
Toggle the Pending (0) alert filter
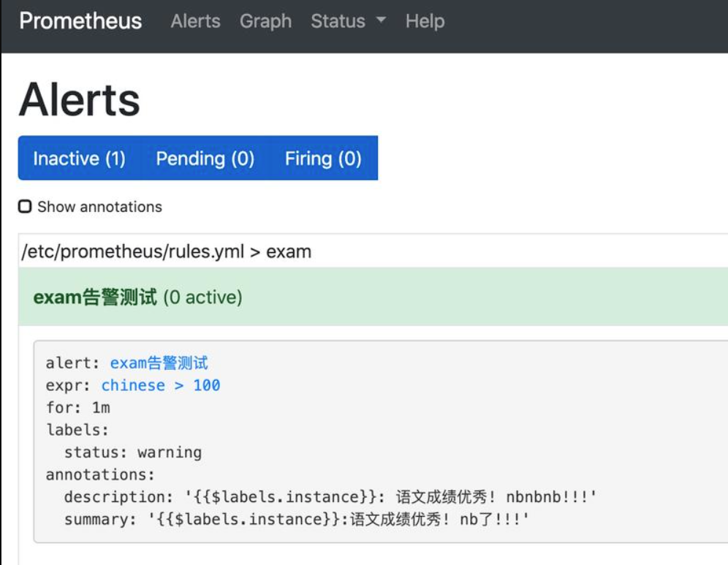pyautogui.click(x=205, y=159)
